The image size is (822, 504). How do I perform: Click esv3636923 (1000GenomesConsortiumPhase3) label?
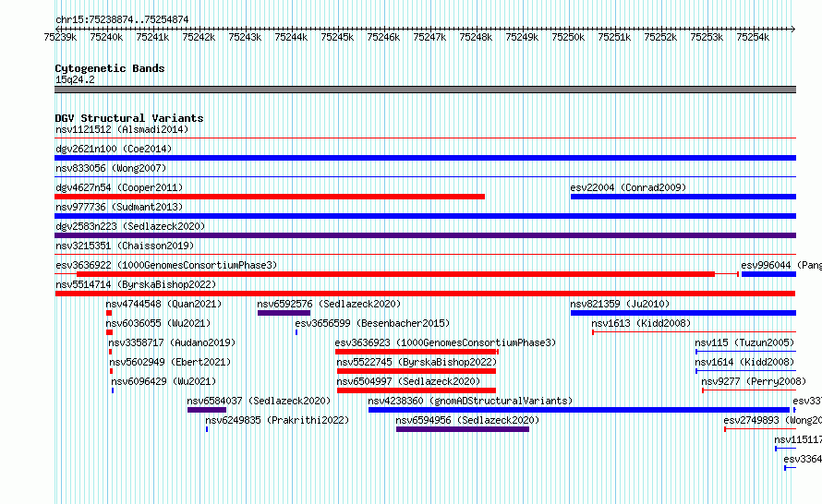point(445,342)
